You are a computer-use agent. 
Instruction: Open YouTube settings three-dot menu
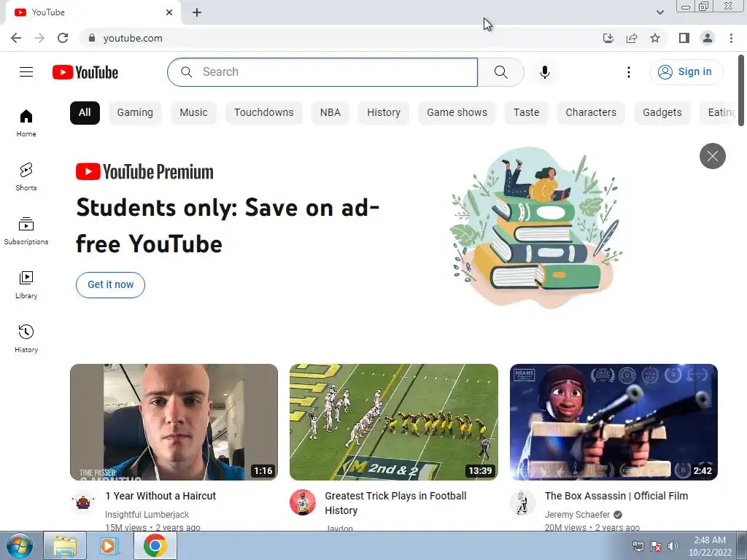click(629, 72)
